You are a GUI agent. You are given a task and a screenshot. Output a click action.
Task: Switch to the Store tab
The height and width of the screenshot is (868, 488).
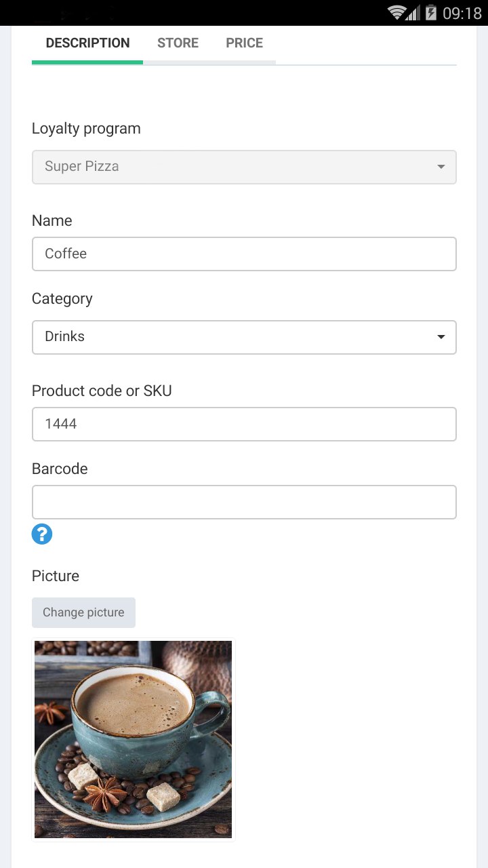(x=178, y=43)
